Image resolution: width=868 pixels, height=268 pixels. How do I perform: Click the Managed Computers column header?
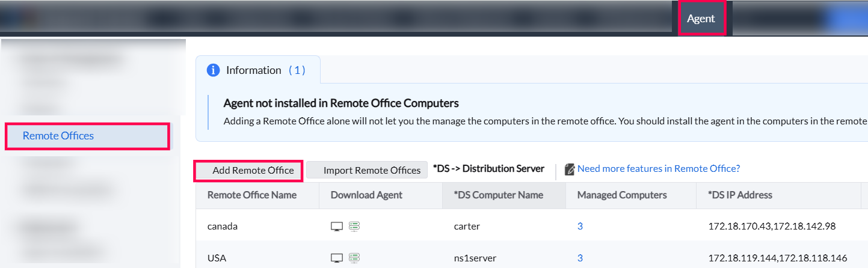pyautogui.click(x=622, y=195)
